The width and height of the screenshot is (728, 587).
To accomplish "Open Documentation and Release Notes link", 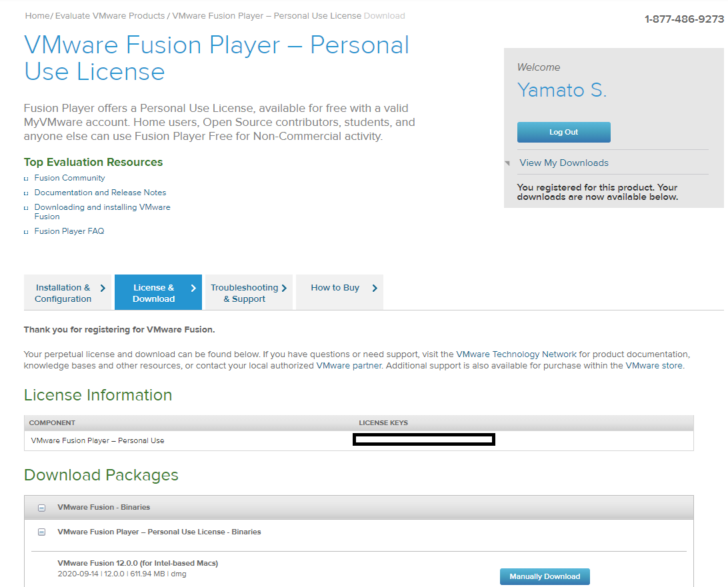I will click(x=100, y=193).
